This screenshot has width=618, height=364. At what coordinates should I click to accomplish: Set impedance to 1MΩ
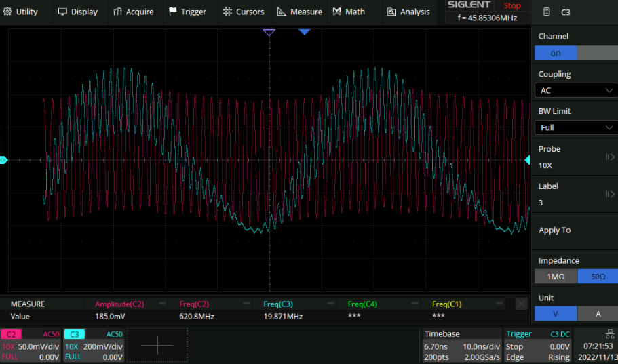point(556,276)
